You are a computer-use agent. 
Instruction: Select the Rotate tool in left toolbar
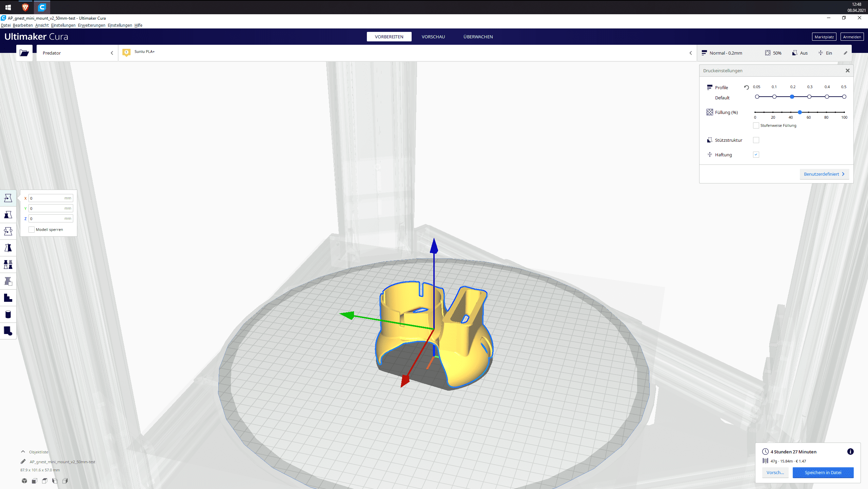click(8, 231)
